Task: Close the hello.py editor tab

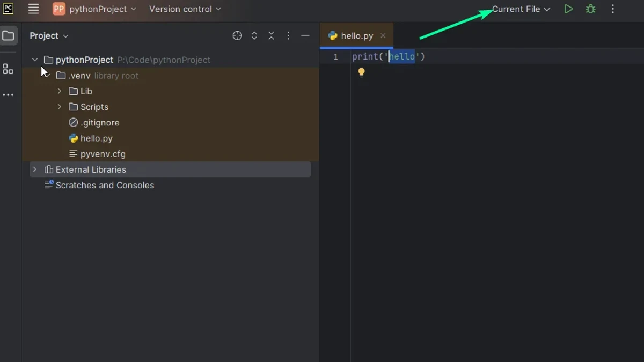Action: coord(383,36)
